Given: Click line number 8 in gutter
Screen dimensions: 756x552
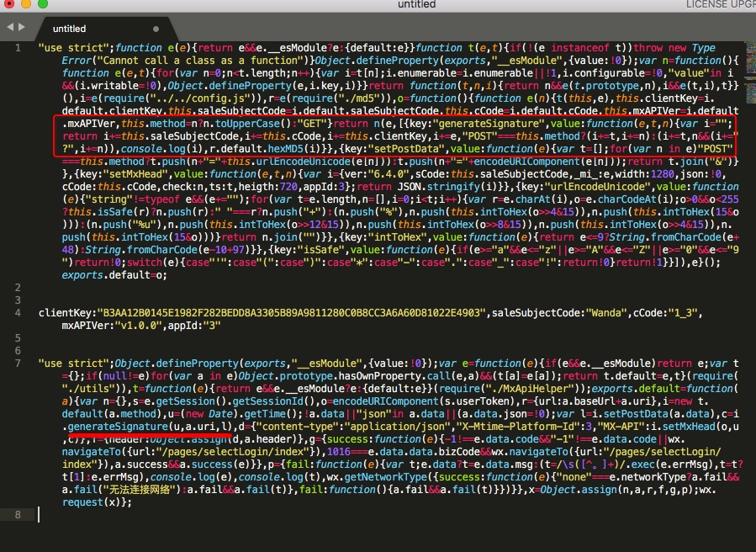Looking at the screenshot, I should point(18,514).
